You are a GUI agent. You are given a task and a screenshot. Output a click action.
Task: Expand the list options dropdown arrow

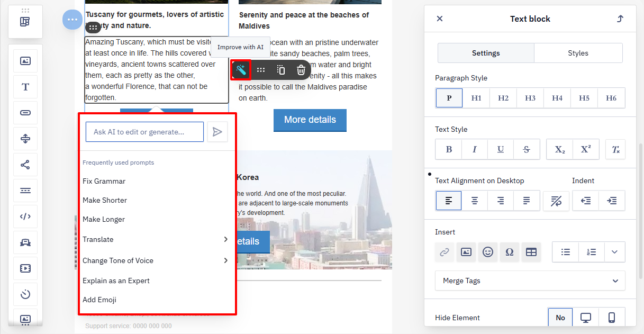[x=614, y=252]
